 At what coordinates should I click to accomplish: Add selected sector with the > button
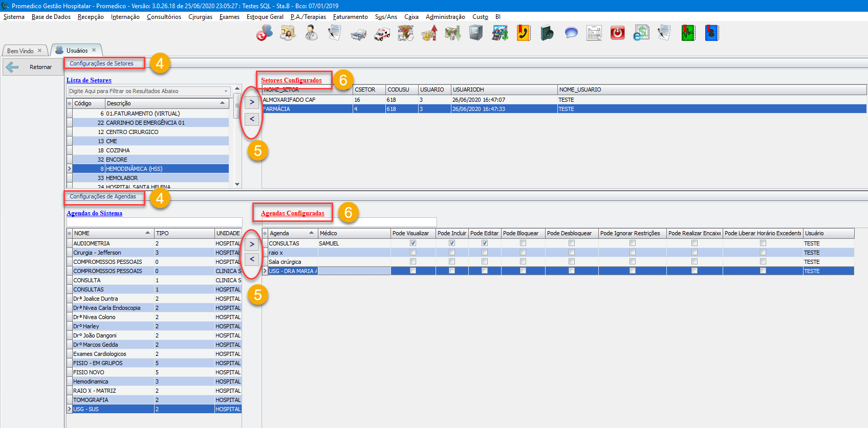[252, 102]
